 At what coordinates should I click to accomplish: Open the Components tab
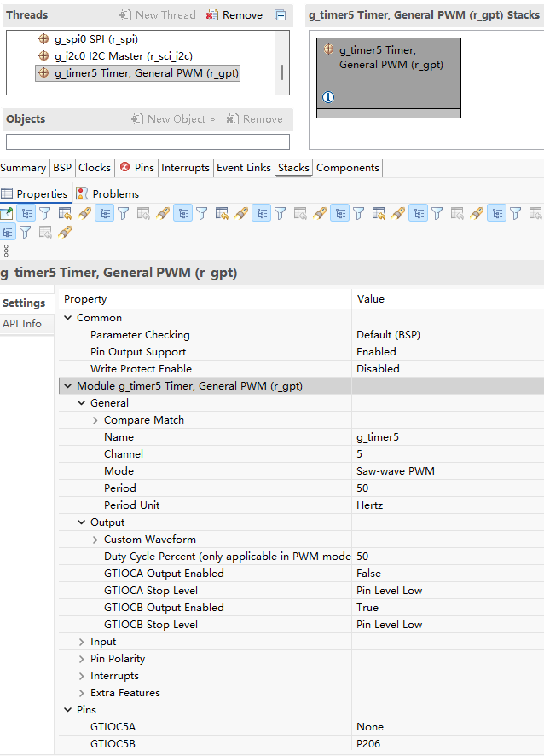pos(348,168)
